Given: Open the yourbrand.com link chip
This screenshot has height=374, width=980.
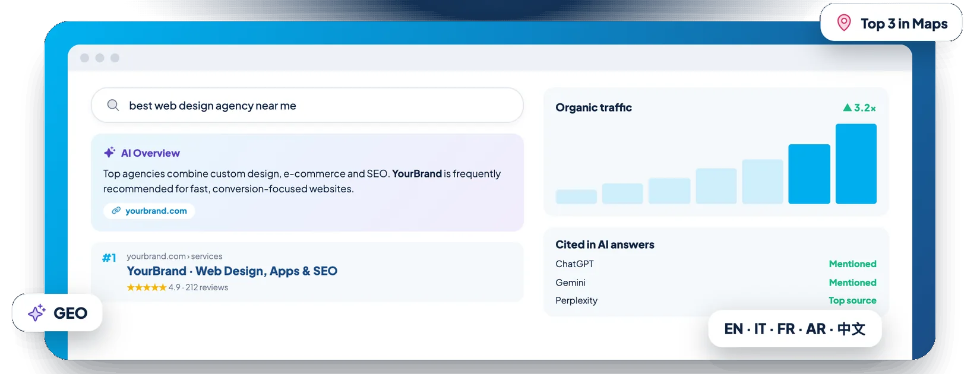Looking at the screenshot, I should [149, 211].
